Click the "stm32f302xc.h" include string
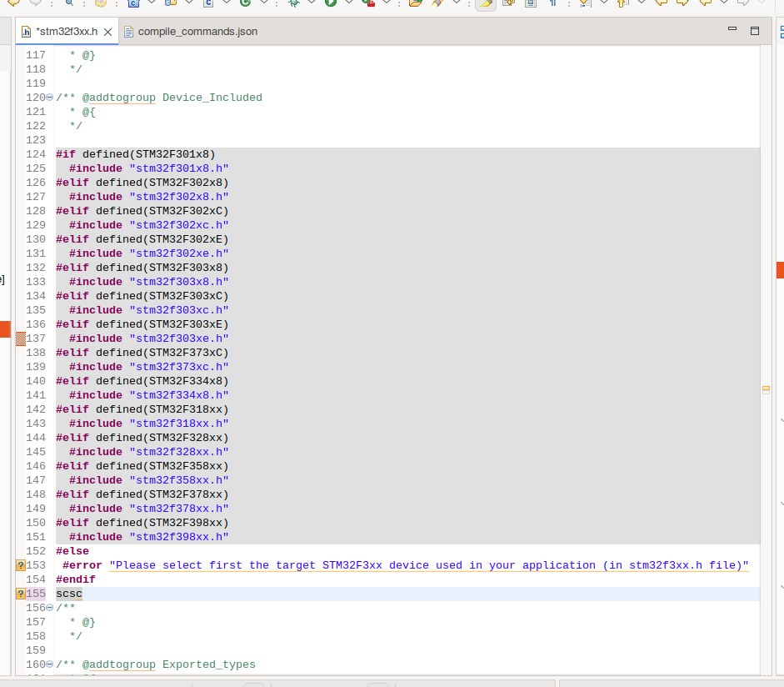Screen dimensions: 784x687 pos(179,225)
